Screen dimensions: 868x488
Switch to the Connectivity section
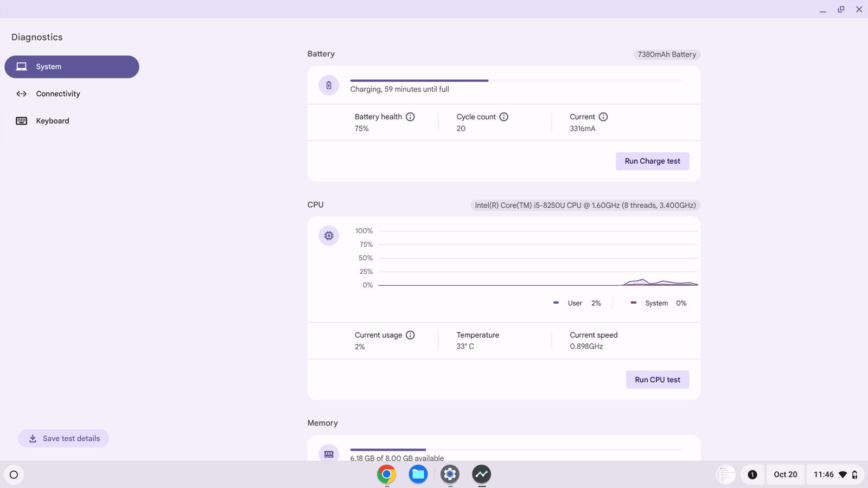click(x=58, y=94)
